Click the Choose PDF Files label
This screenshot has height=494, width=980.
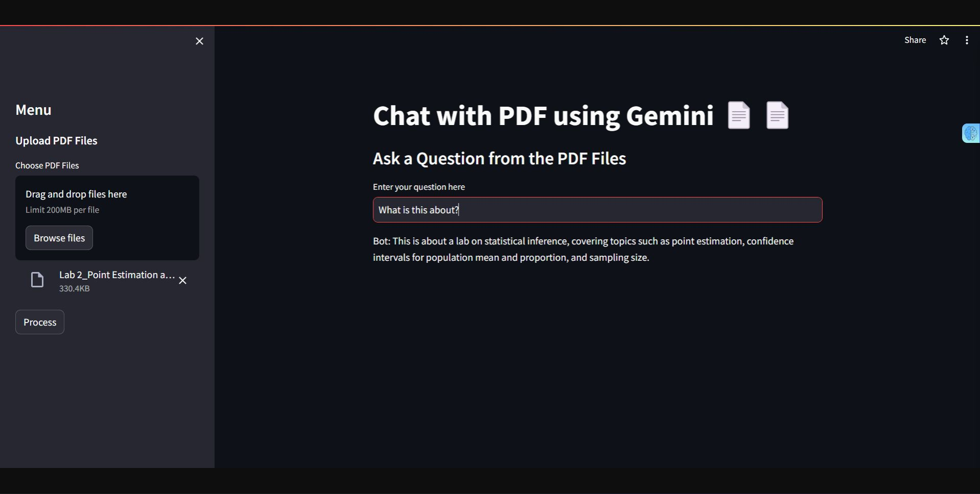click(x=47, y=165)
